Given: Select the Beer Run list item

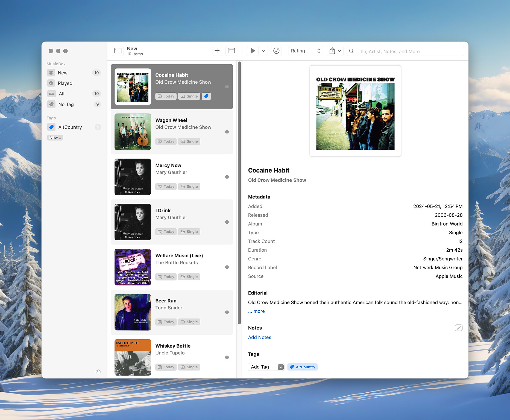Looking at the screenshot, I should pos(172,312).
